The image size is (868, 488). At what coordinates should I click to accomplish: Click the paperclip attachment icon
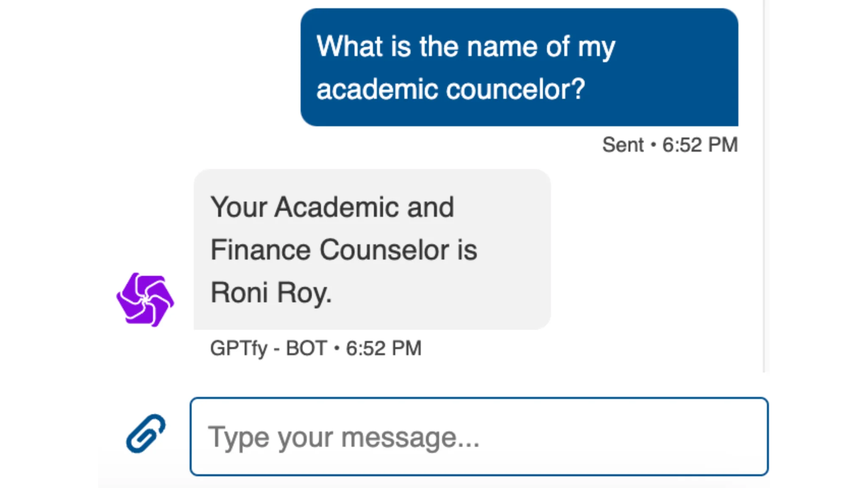click(x=146, y=433)
